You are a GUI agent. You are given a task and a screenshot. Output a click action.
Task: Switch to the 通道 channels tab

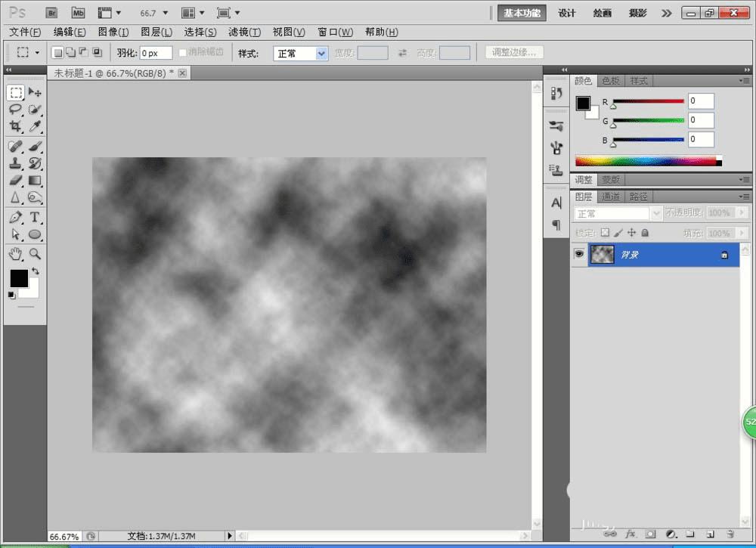click(x=610, y=197)
